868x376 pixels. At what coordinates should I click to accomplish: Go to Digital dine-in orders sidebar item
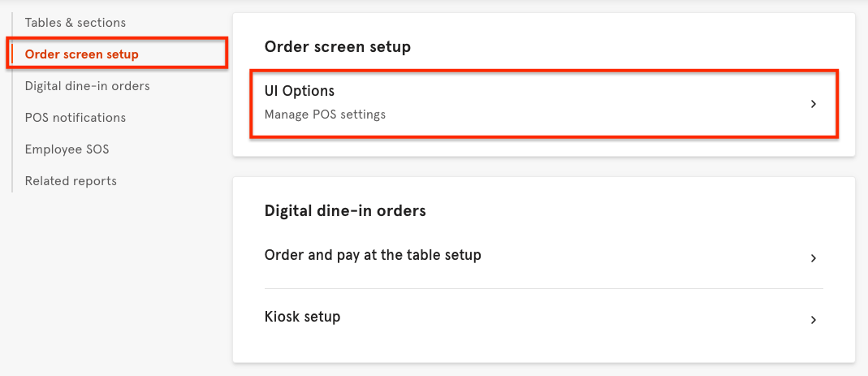pyautogui.click(x=87, y=86)
